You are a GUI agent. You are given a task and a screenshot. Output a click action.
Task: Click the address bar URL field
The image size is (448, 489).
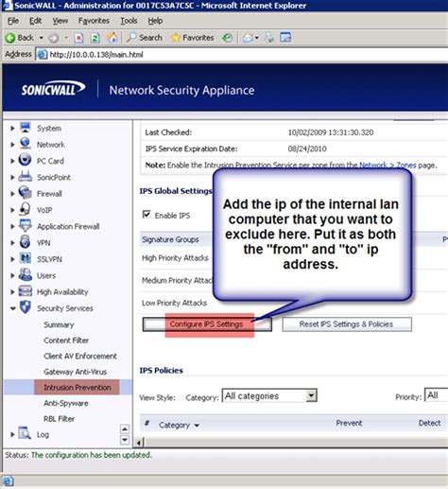point(243,55)
